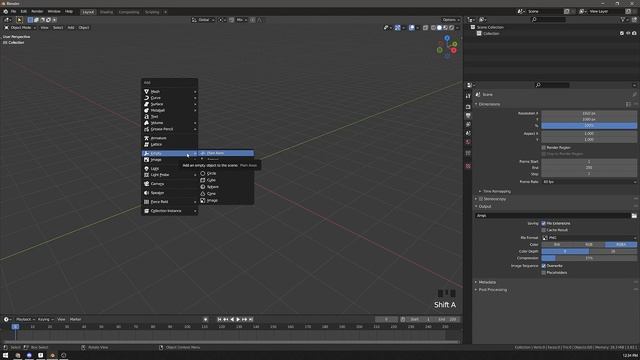Open the Curve submenu in Add menu
Screen dimensions: 640x360
[x=169, y=98]
